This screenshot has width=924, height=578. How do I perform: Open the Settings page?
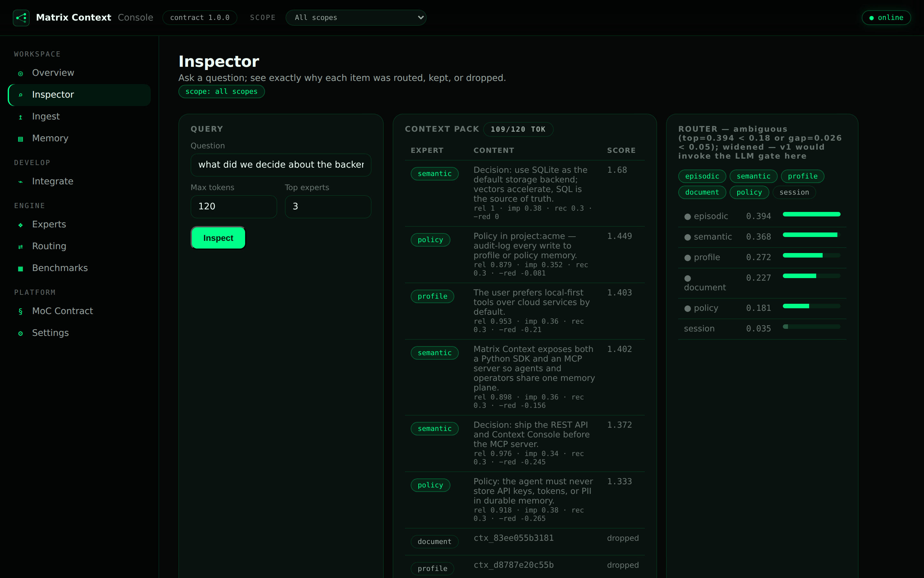point(79,333)
